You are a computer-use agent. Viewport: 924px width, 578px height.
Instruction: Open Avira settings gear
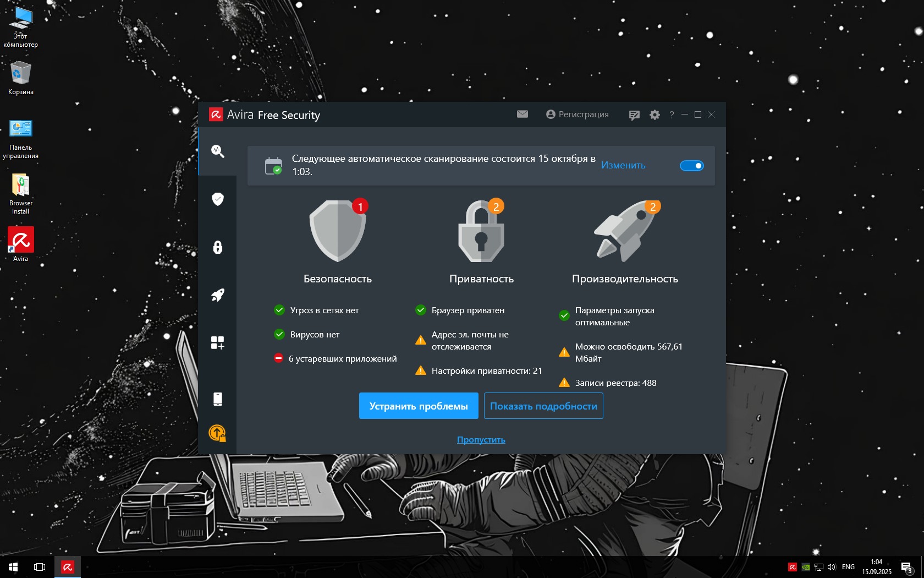654,115
